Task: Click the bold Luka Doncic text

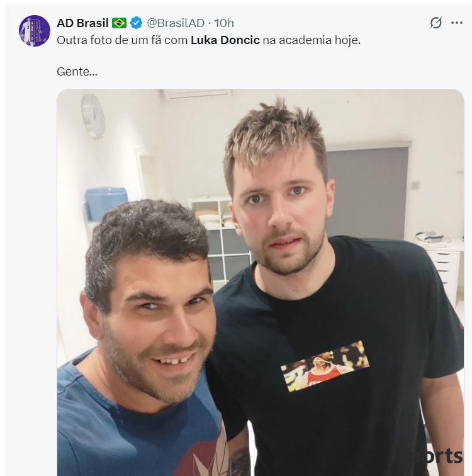Action: pyautogui.click(x=225, y=40)
